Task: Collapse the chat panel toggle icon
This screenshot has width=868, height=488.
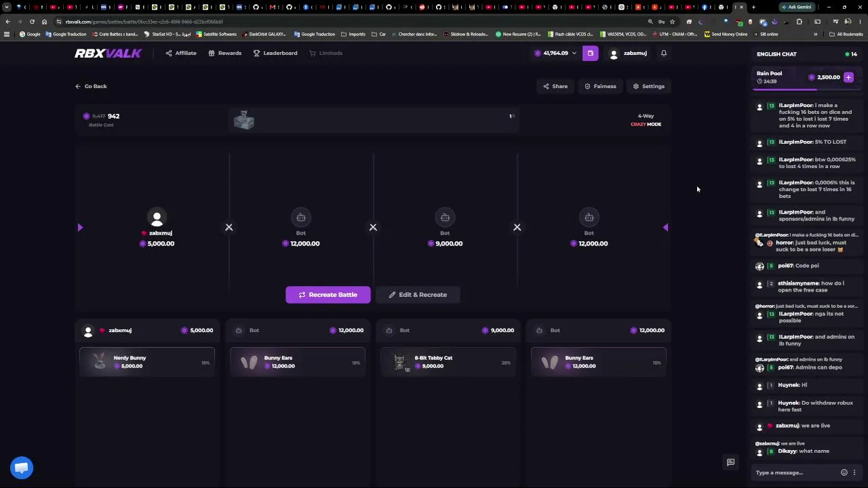Action: tap(730, 462)
